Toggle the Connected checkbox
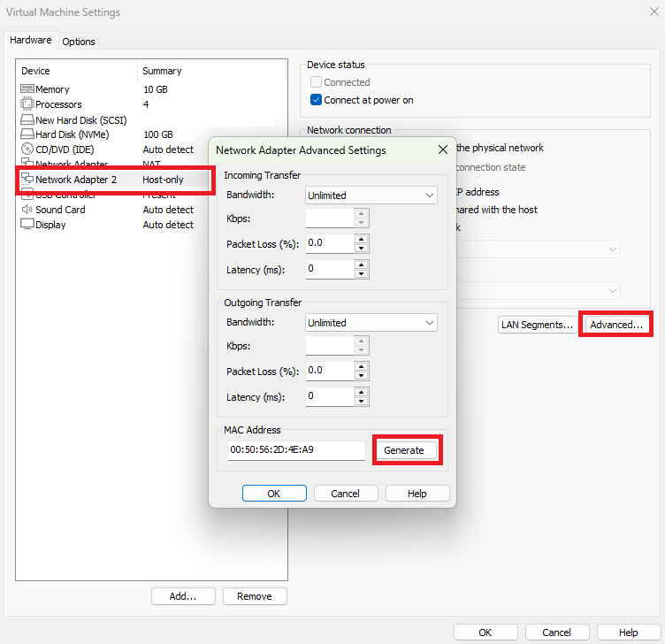Screen dimensions: 665x644 coord(316,82)
